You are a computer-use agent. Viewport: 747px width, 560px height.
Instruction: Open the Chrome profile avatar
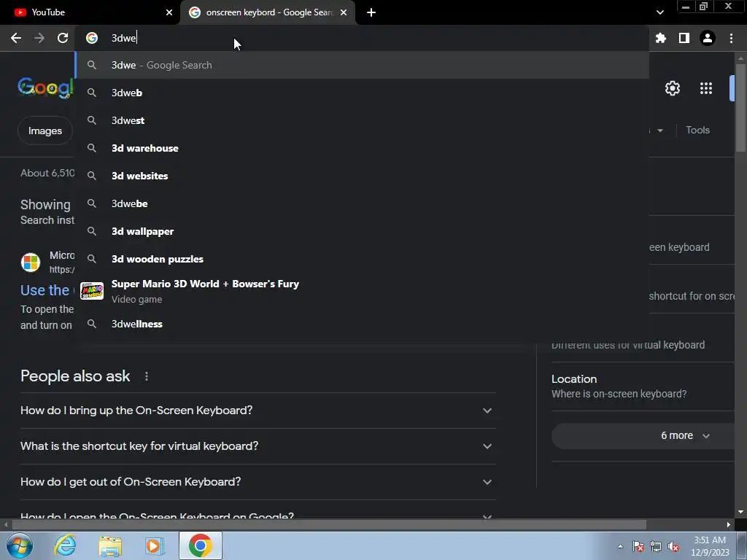[x=707, y=38]
